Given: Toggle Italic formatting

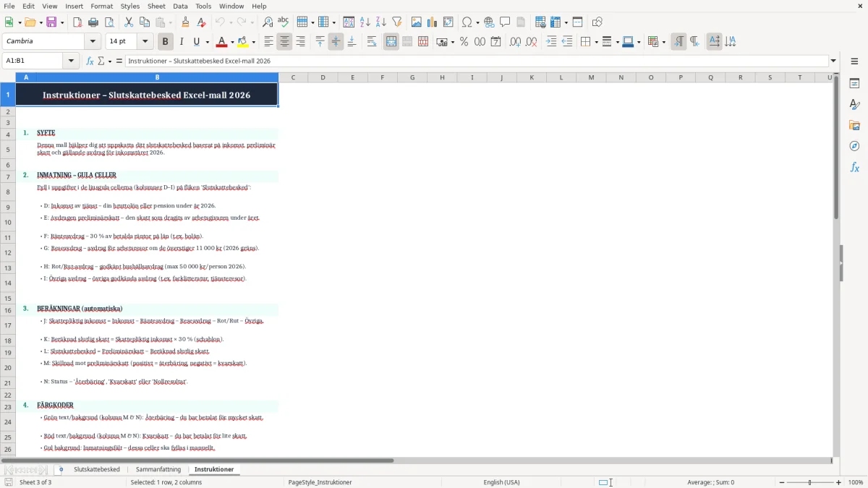Looking at the screenshot, I should click(182, 42).
